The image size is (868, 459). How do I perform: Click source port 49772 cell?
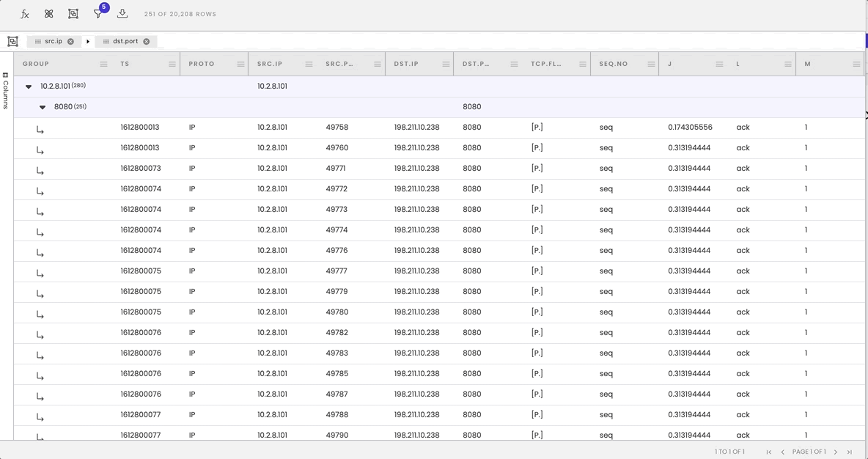point(336,188)
